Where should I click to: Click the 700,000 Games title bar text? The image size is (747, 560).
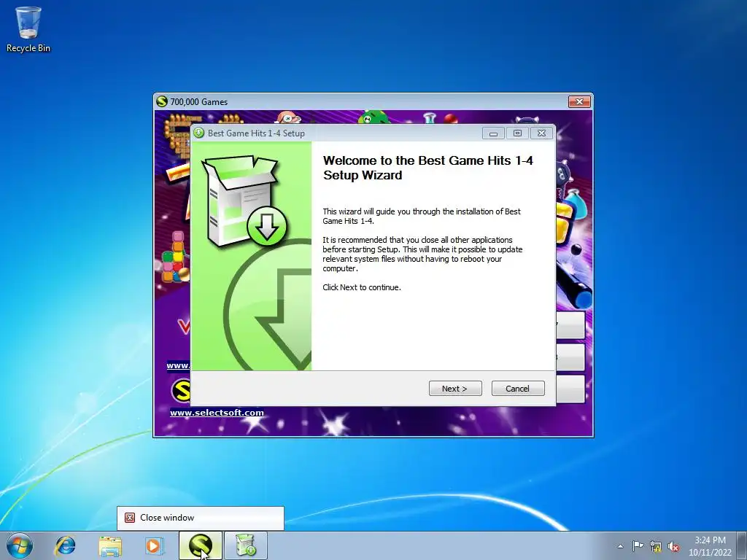[198, 102]
